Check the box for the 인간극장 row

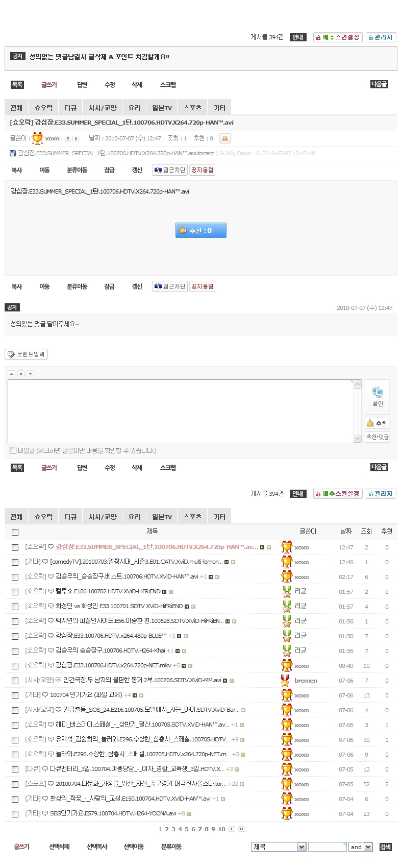(x=15, y=681)
